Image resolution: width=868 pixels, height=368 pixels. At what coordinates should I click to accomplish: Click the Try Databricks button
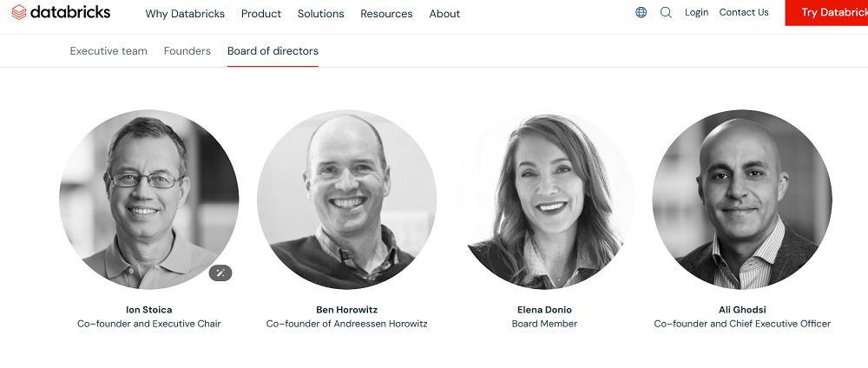tap(826, 13)
